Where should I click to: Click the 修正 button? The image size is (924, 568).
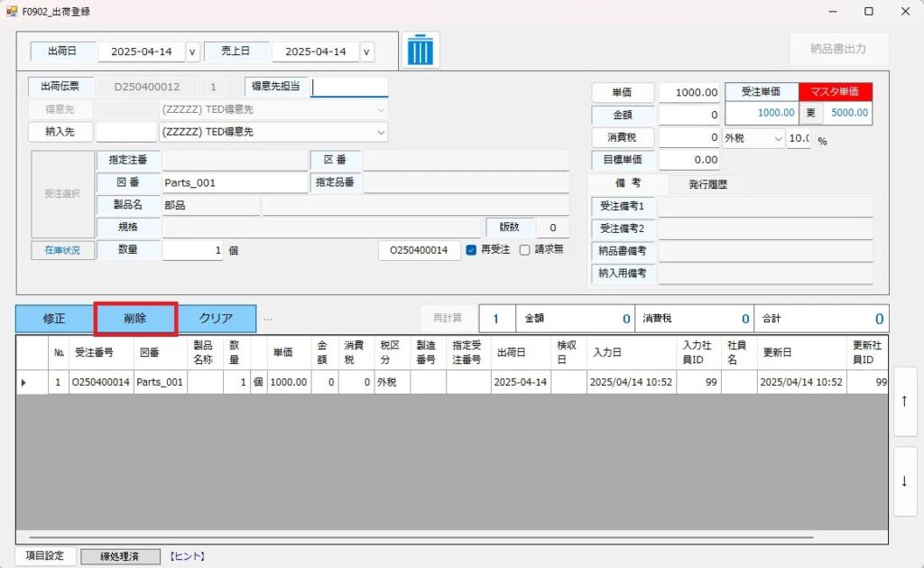pos(54,319)
